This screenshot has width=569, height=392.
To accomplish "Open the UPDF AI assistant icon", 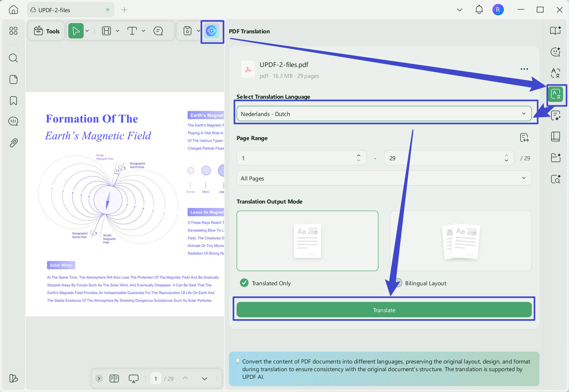I will [212, 31].
